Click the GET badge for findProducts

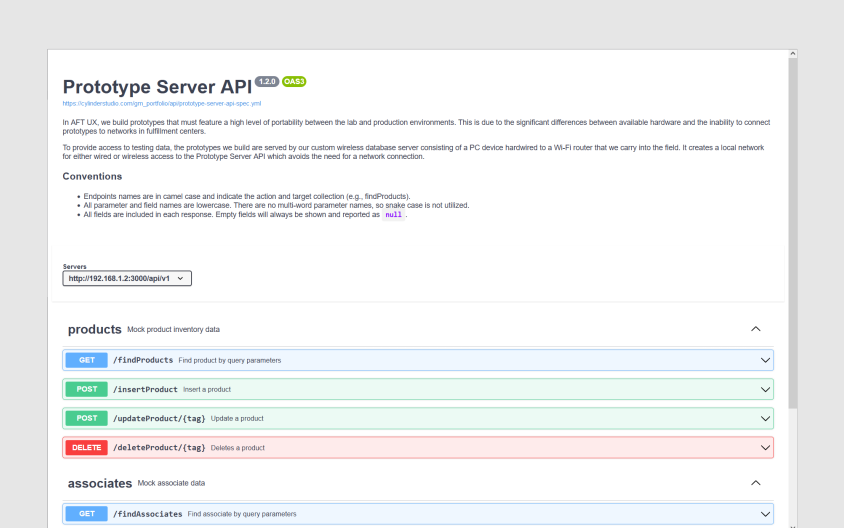86,360
